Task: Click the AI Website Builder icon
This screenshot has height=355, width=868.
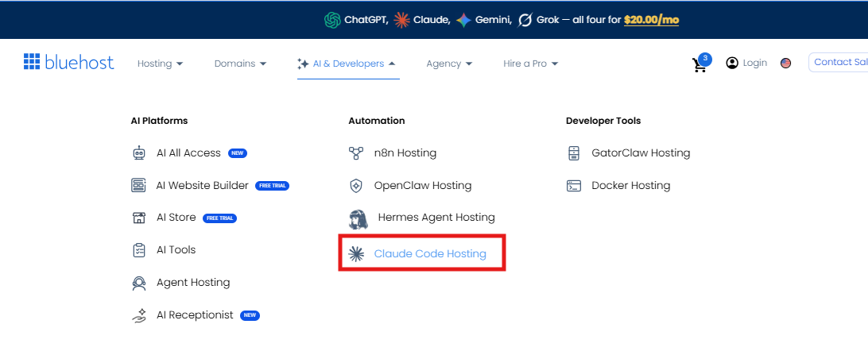Action: [x=138, y=185]
